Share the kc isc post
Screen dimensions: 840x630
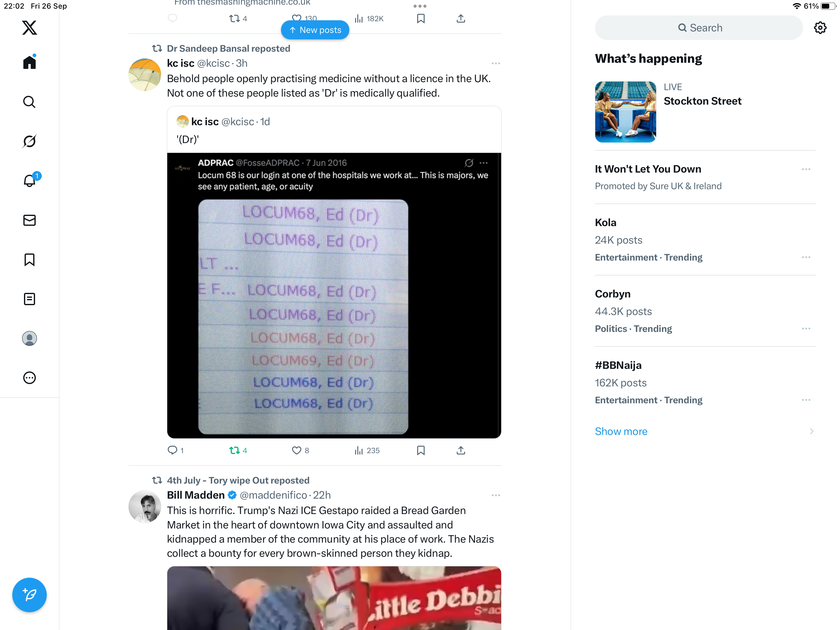click(461, 450)
